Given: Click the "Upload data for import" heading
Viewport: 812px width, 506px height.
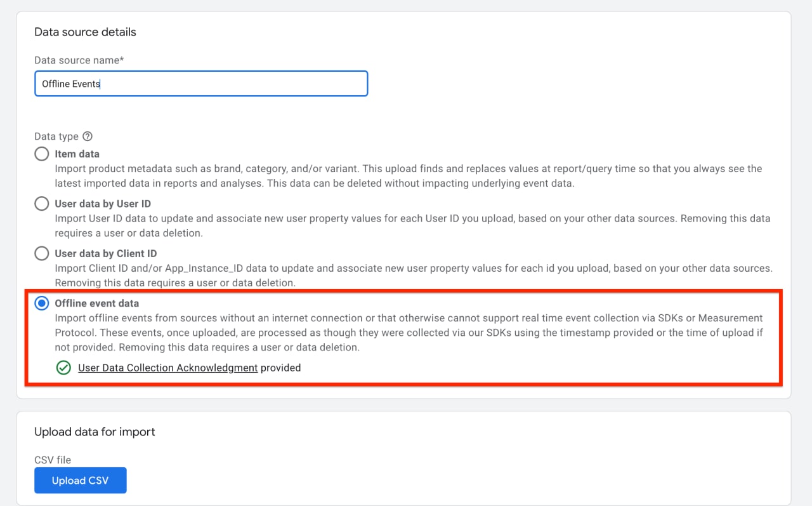Looking at the screenshot, I should (x=95, y=432).
